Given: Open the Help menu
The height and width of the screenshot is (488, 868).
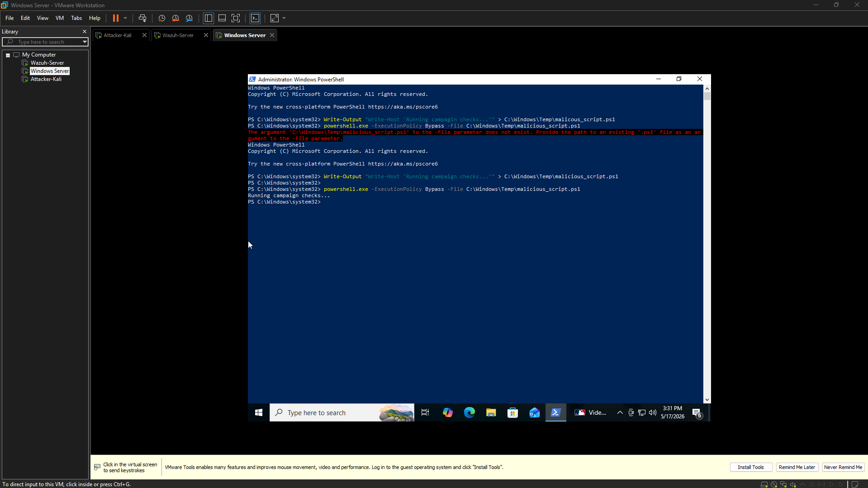Looking at the screenshot, I should pos(95,18).
